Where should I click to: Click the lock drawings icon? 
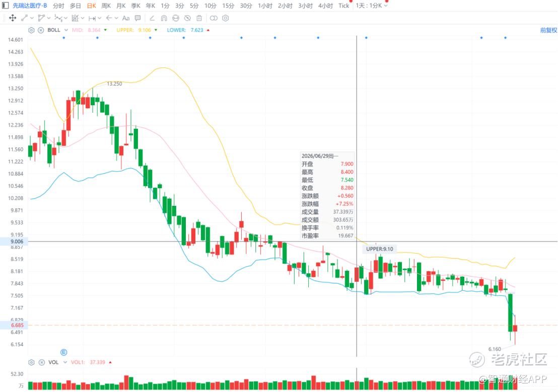click(x=175, y=18)
